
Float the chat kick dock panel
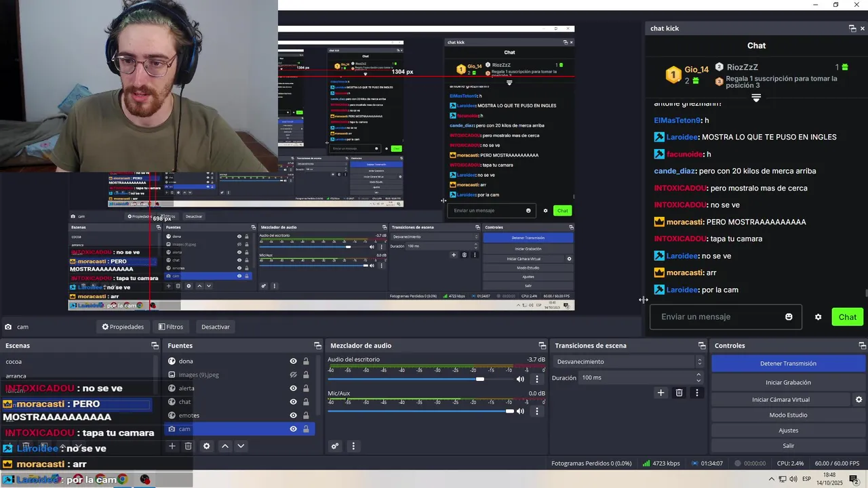tap(852, 28)
